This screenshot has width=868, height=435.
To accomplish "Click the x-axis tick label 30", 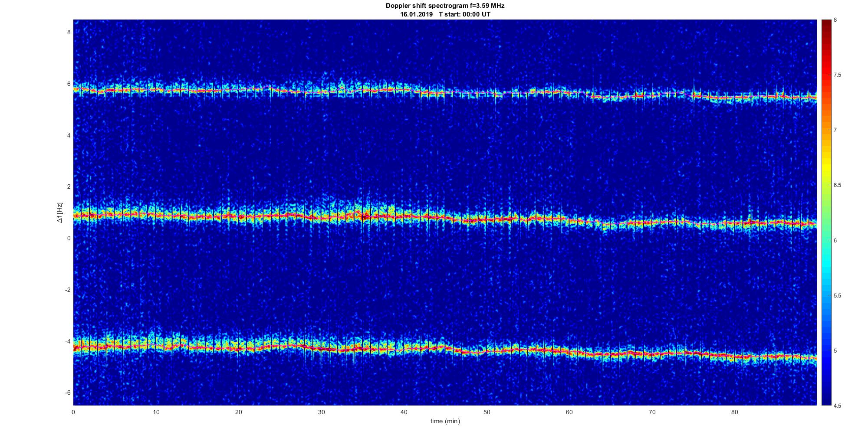I will tap(321, 412).
